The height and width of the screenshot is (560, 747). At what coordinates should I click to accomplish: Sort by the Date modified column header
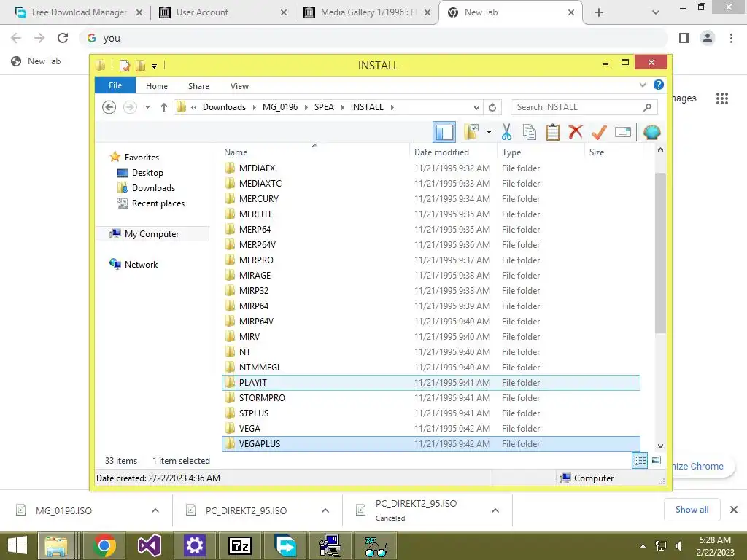(x=452, y=152)
